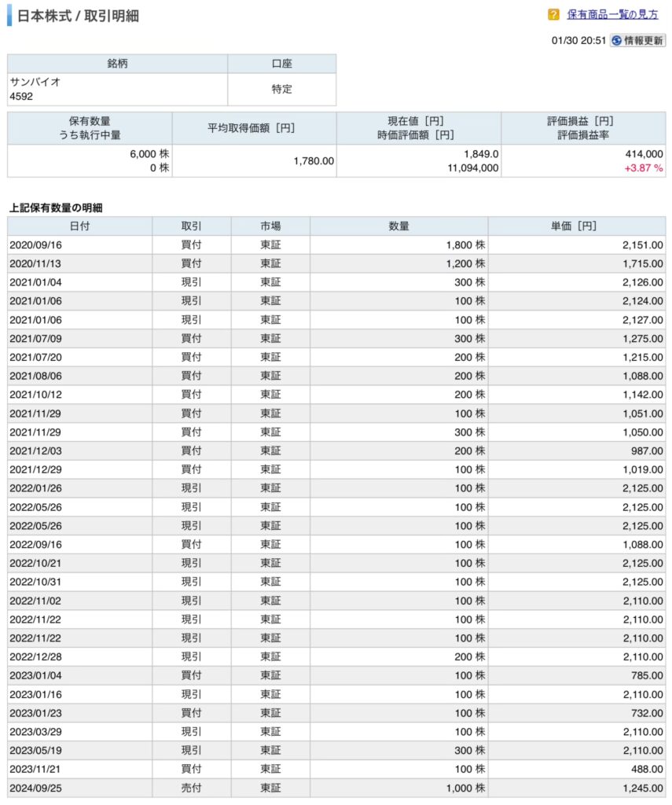Click the 銘柄 column header
The width and height of the screenshot is (672, 805).
(x=117, y=64)
